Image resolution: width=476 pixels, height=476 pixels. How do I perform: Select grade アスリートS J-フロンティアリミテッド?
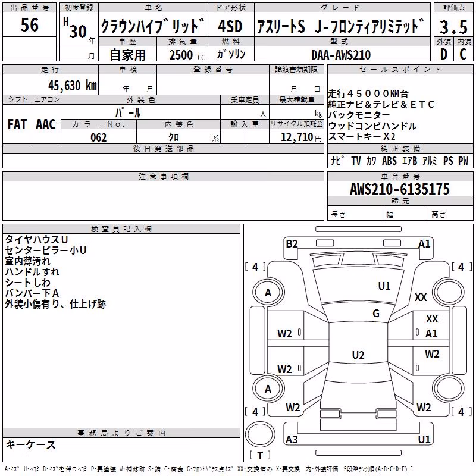pos(340,26)
